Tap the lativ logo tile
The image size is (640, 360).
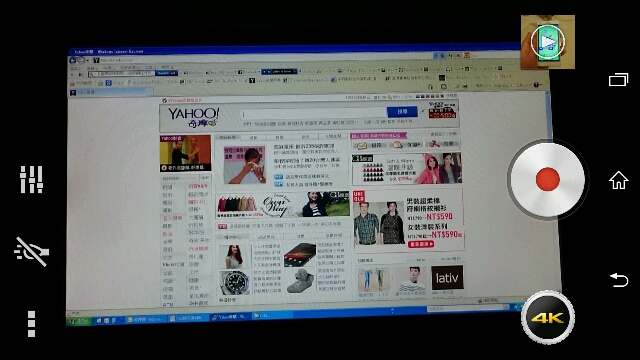coord(447,278)
